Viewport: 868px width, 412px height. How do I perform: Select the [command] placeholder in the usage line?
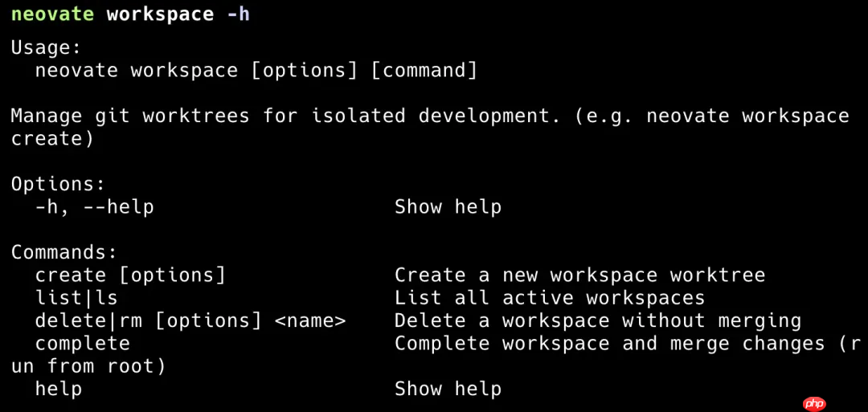click(424, 71)
